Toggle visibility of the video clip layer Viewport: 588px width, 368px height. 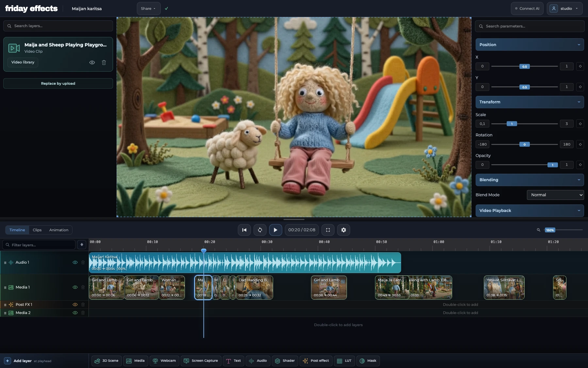92,62
